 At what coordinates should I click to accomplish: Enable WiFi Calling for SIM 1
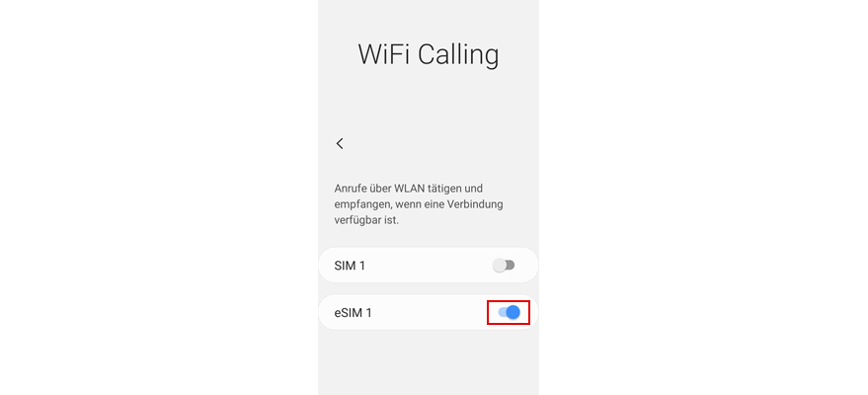coord(504,266)
